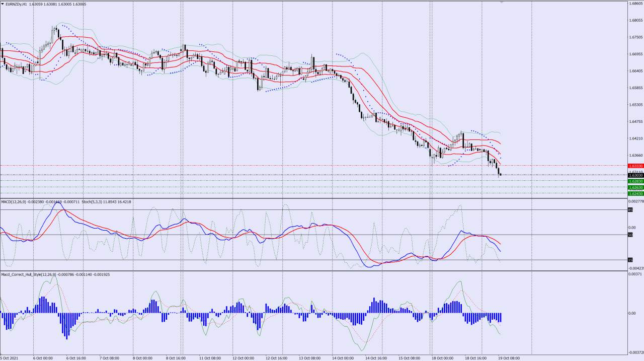The height and width of the screenshot is (361, 644).
Task: Click the green 1.62430 price level label
Action: click(x=635, y=193)
